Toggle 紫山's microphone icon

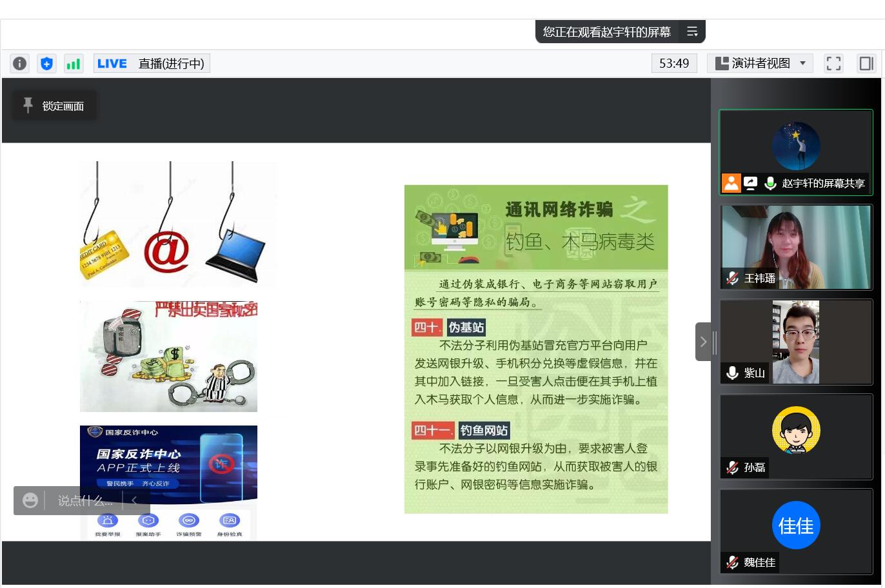732,373
